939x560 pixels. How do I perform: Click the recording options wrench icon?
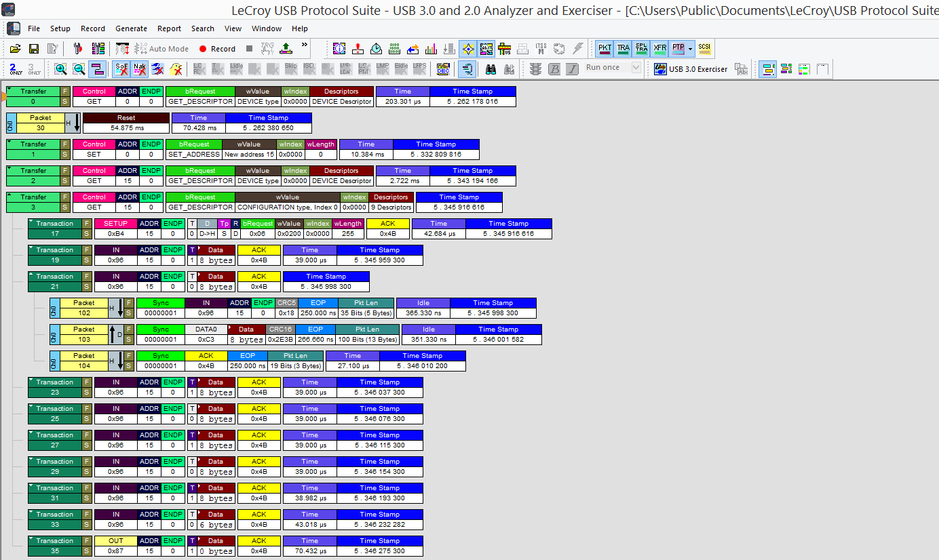pos(77,49)
